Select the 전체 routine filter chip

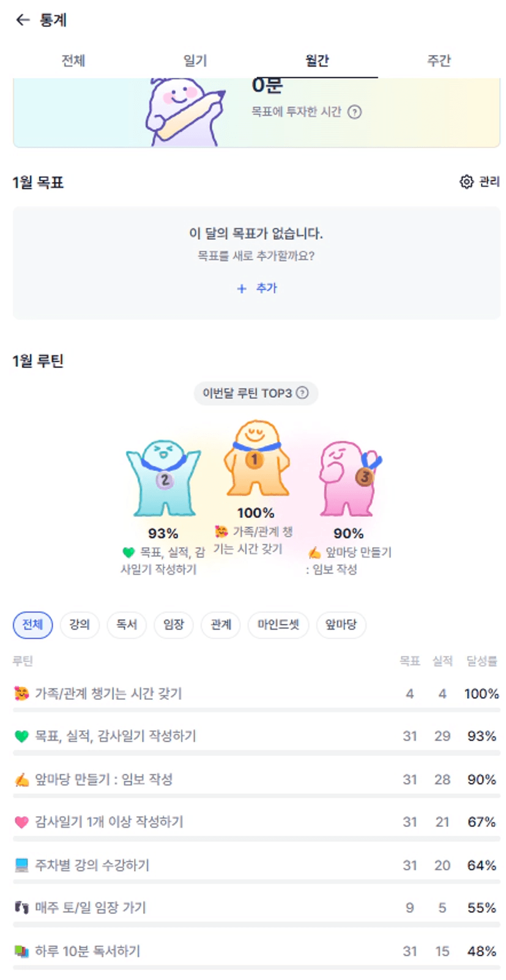point(33,625)
